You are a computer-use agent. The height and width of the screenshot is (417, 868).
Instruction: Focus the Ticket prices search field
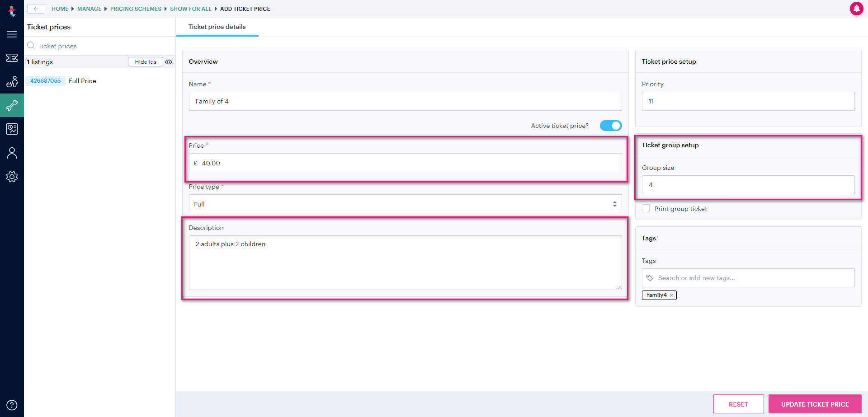(x=99, y=46)
